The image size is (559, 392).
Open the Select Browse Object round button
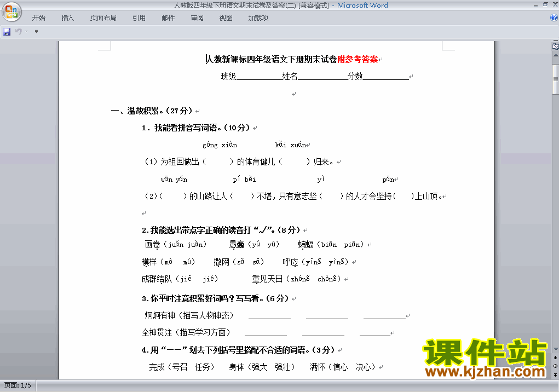(555, 366)
